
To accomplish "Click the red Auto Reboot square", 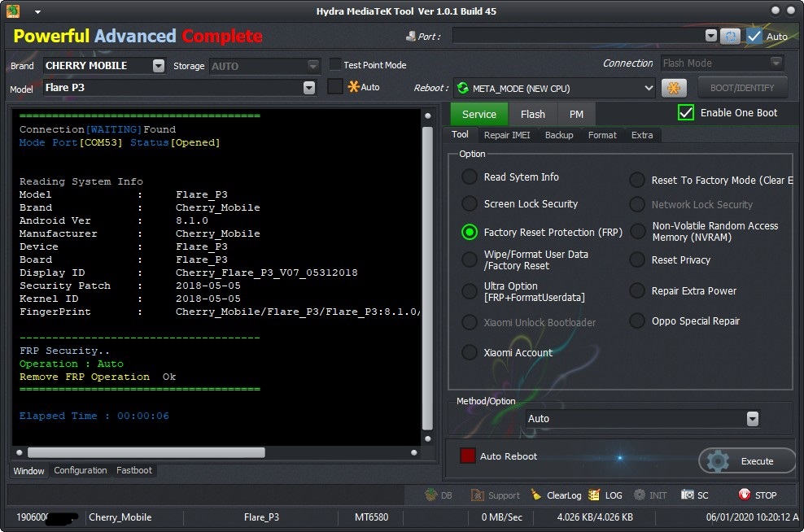I will tap(468, 456).
